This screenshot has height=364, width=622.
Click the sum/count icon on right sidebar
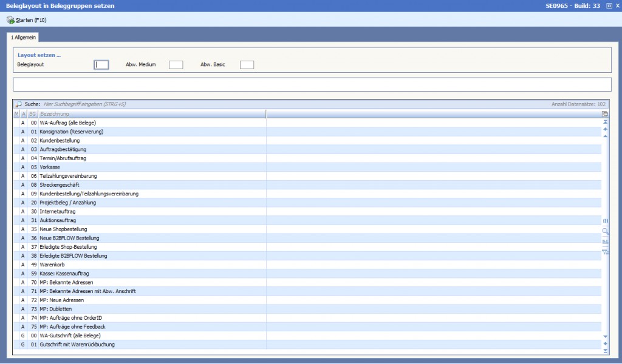click(605, 241)
